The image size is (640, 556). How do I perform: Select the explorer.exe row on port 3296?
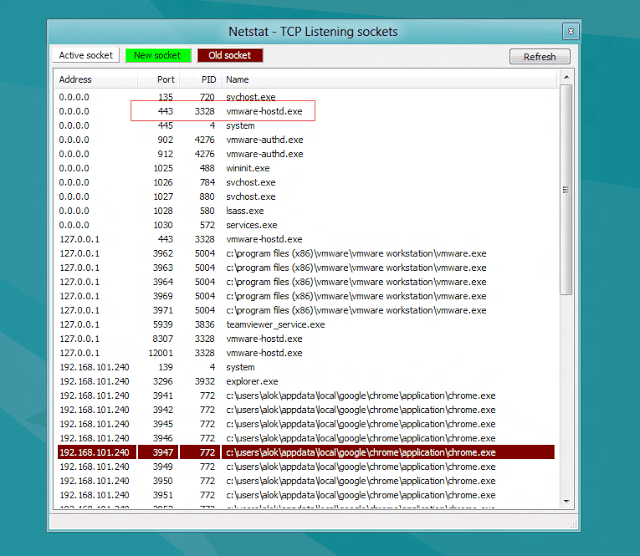click(x=252, y=382)
